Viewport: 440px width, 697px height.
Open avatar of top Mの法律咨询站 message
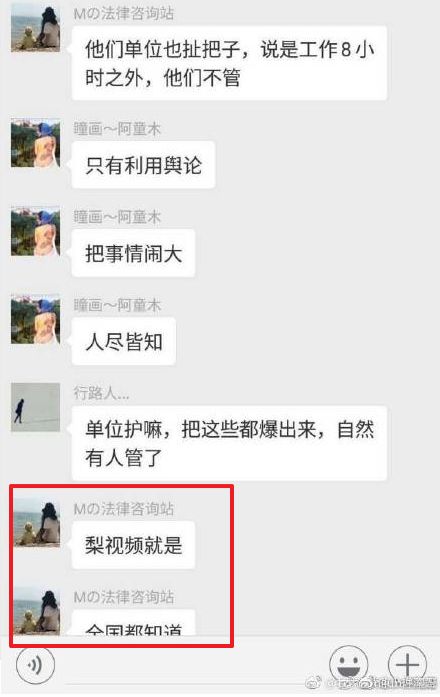tap(36, 27)
